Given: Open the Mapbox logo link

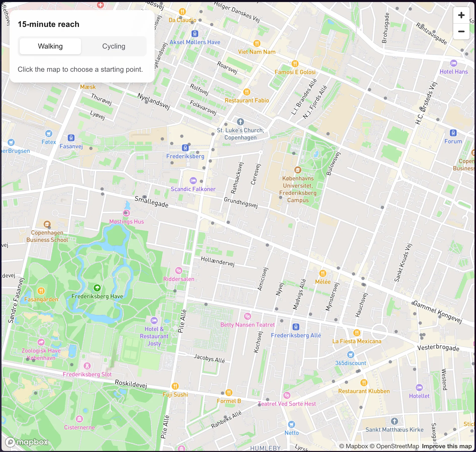Looking at the screenshot, I should 27,442.
